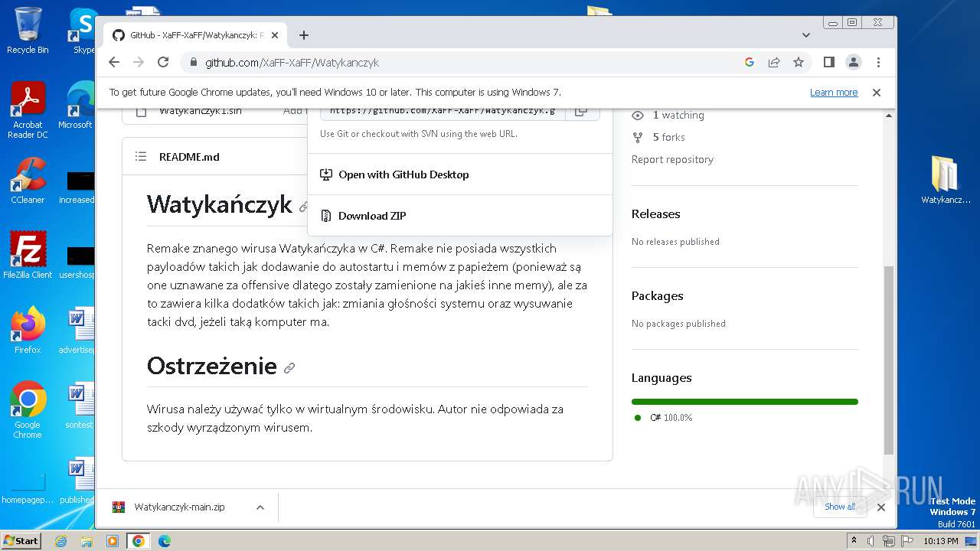Dismiss the Chrome update notification bar

(x=877, y=92)
